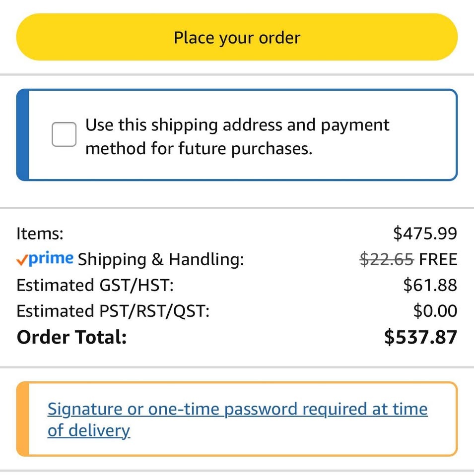Select the Estimated PST/RST/QST label

pos(113,311)
